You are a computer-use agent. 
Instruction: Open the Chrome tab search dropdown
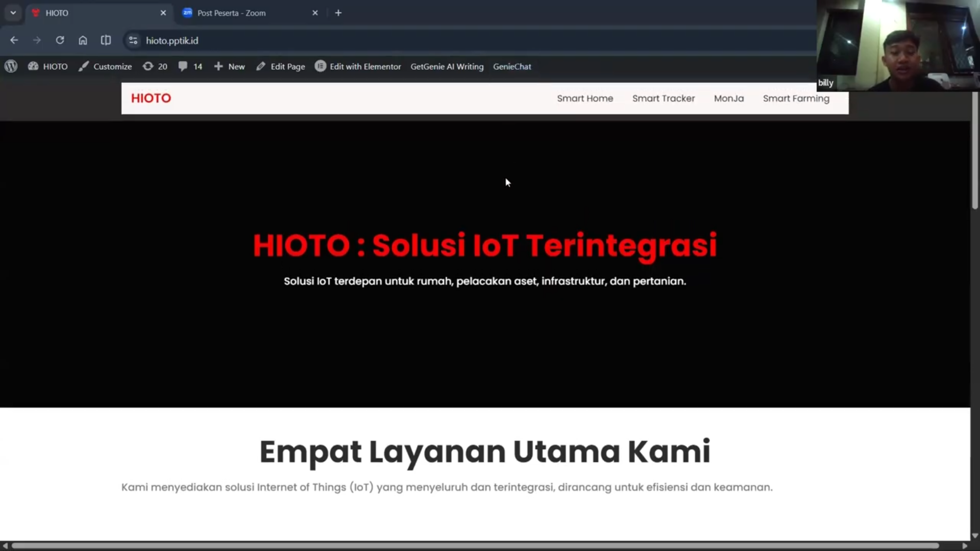coord(13,13)
